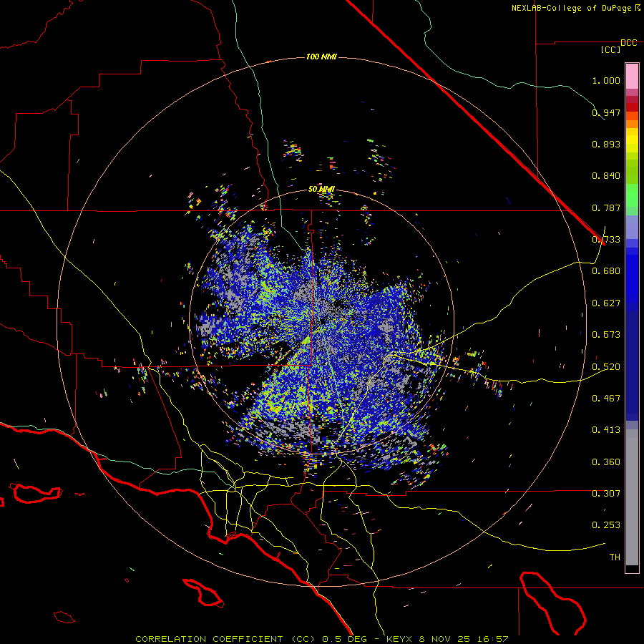
Task: Select the 0.787 scale value
Action: click(606, 208)
